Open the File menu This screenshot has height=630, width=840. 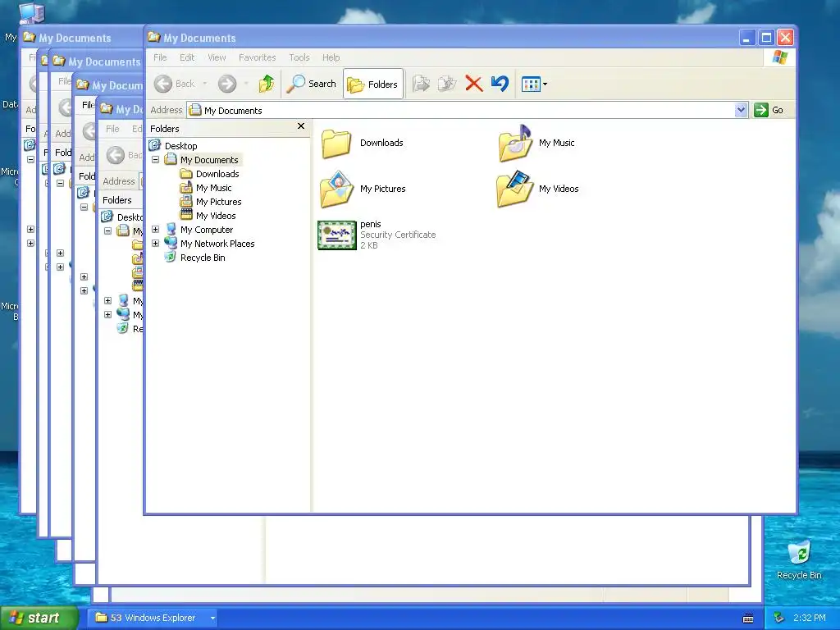click(x=160, y=57)
